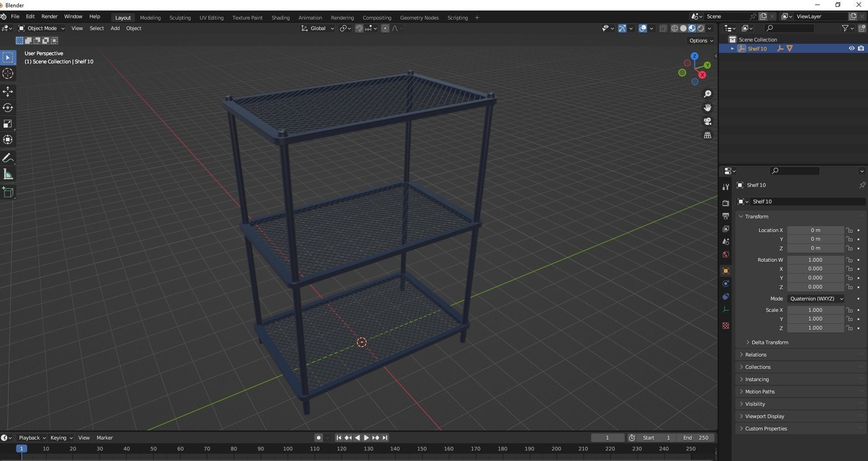Open the Scene properties tab

[726, 242]
